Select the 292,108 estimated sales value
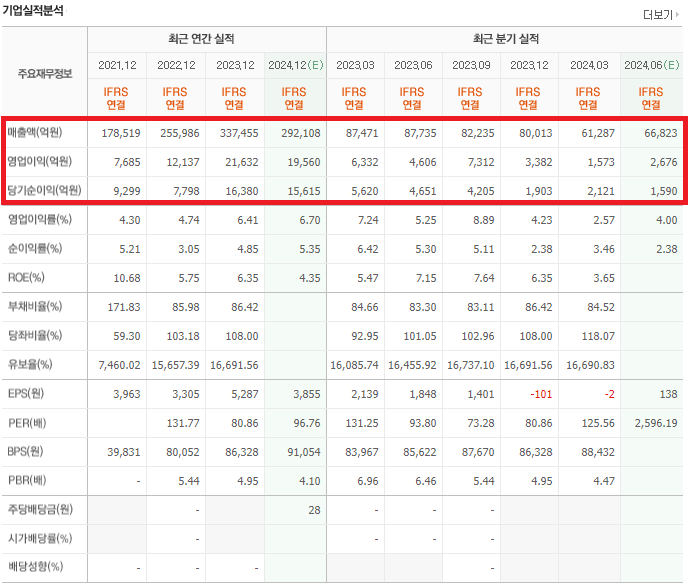The height and width of the screenshot is (585, 690). 301,133
